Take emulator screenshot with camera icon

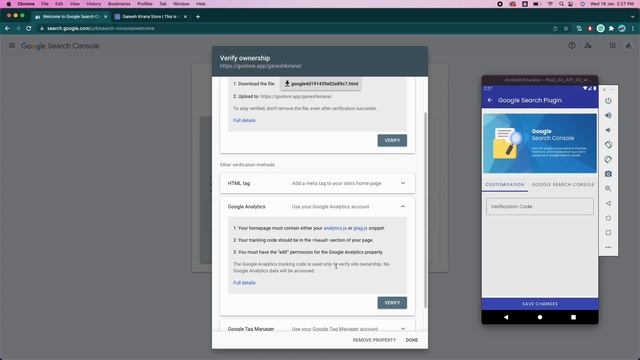point(608,174)
